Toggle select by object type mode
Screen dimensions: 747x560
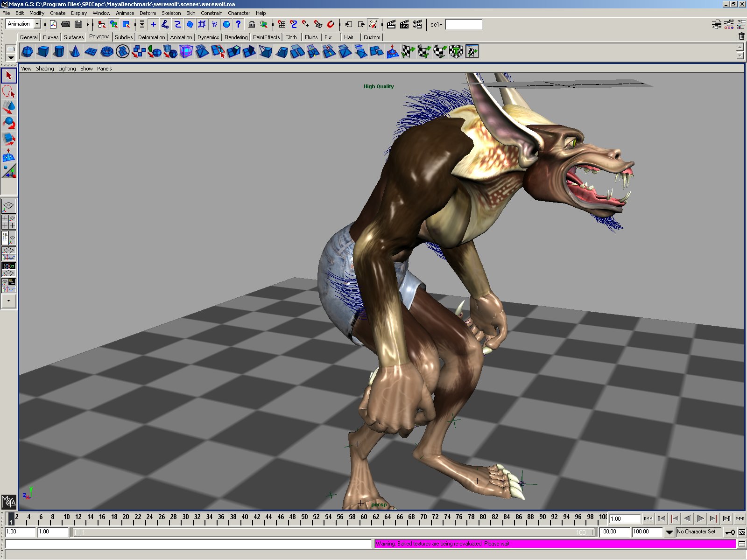tap(113, 24)
